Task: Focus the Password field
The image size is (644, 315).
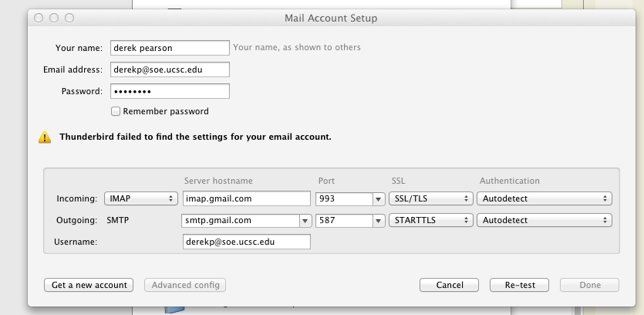Action: coord(170,91)
